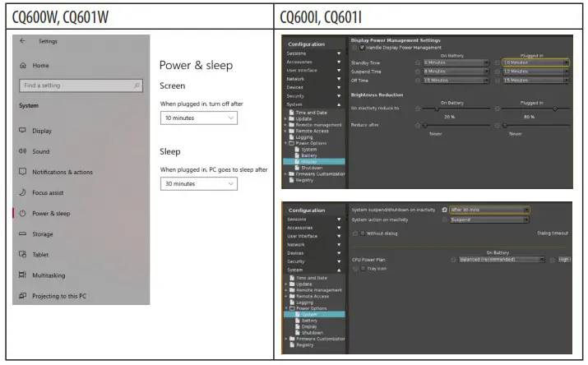588x365 pixels.
Task: Open Off Time Plugged in dropdown (15 Minutes)
Action: coord(536,81)
